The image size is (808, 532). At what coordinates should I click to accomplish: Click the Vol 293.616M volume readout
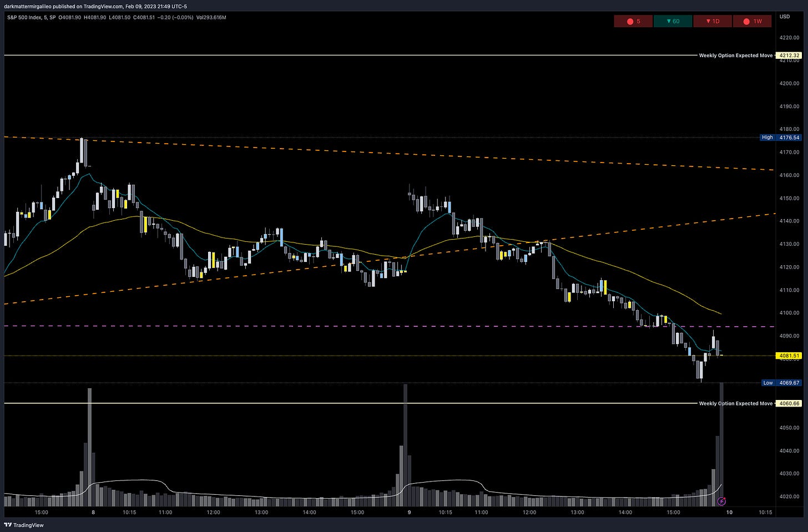(x=211, y=17)
